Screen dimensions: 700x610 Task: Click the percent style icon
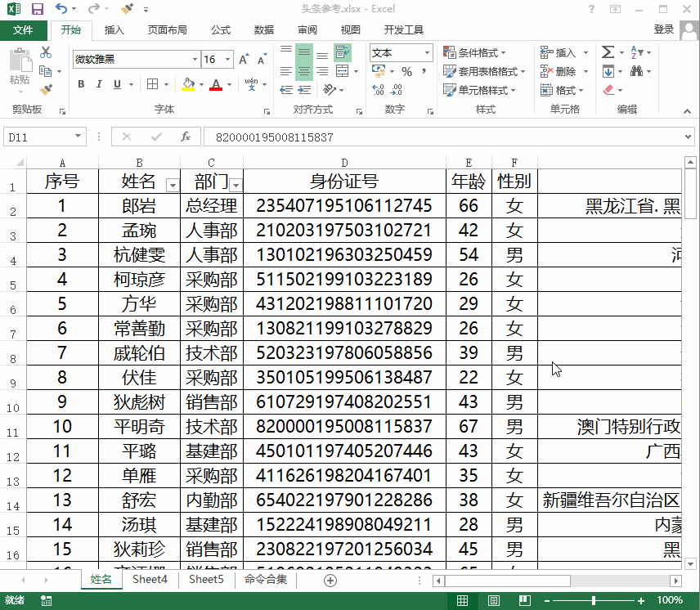[406, 72]
